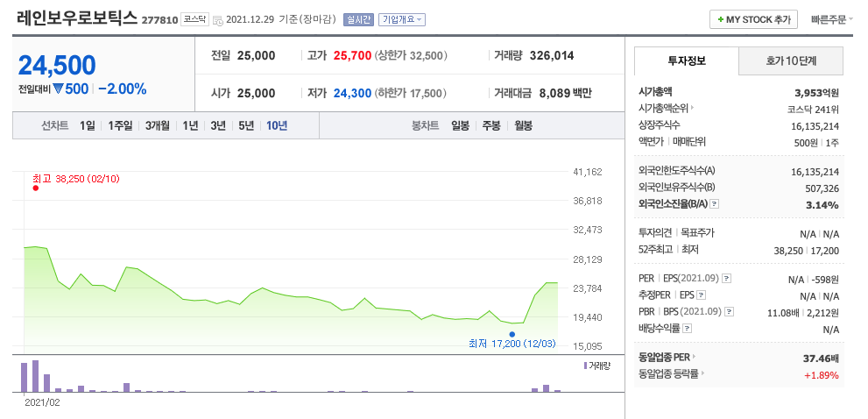Screen dimensions: 868x419
Task: Click the red 최고 38,250 chart marker
Action: pyautogui.click(x=35, y=188)
